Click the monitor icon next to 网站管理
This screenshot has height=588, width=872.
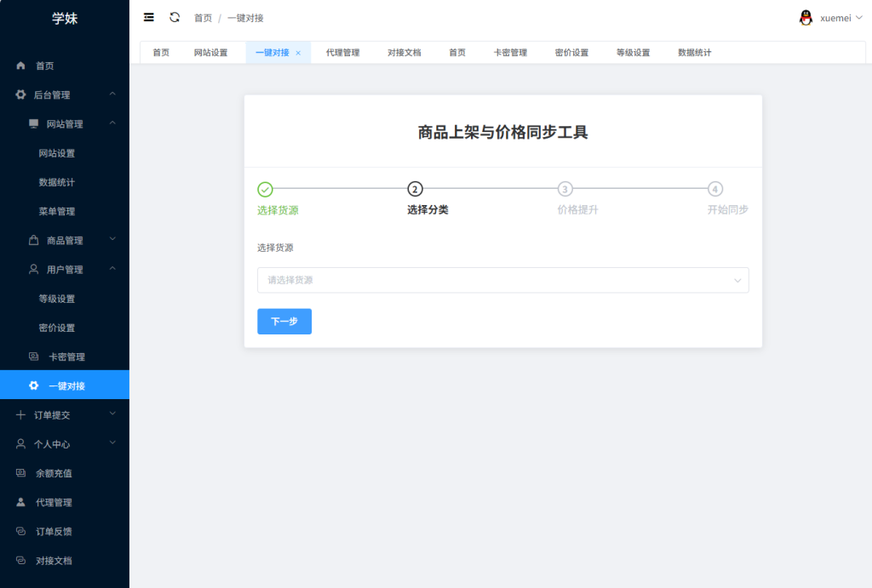[x=34, y=124]
